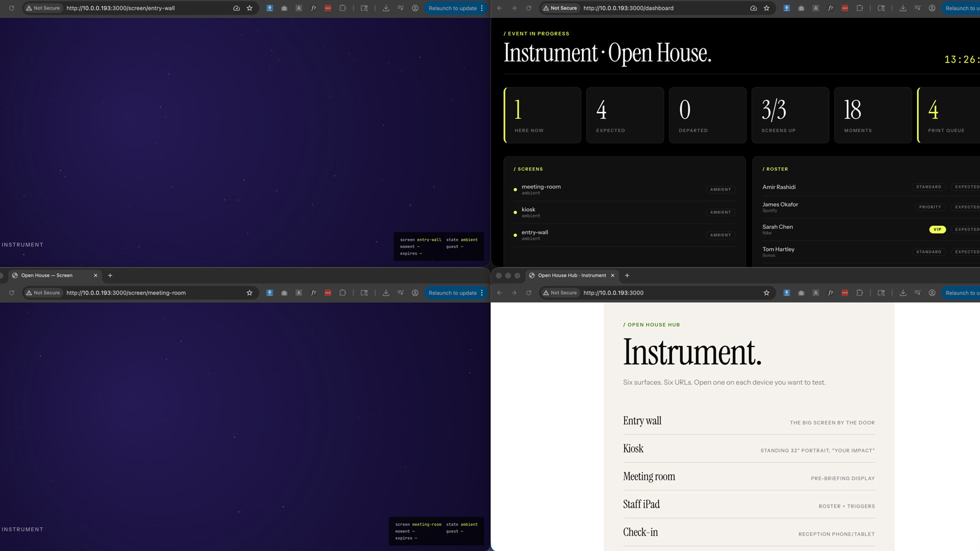Click Relaunch to update in meeting-room window

click(452, 293)
